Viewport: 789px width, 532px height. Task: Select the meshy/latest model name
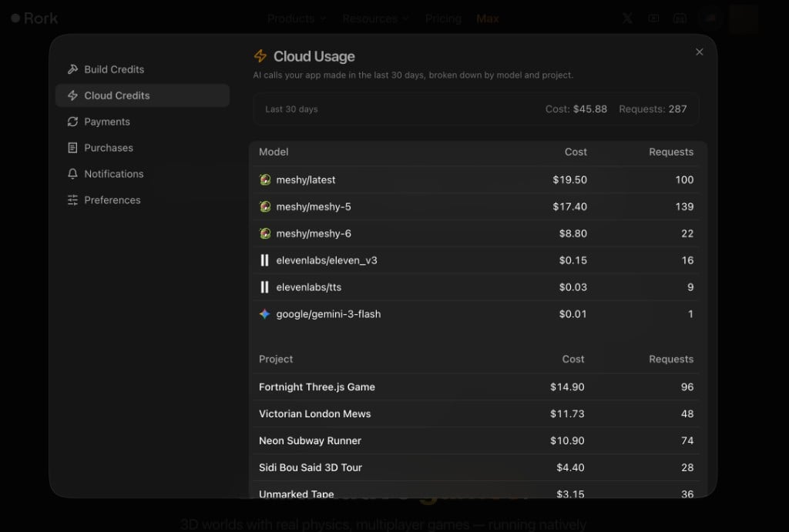[x=305, y=180]
